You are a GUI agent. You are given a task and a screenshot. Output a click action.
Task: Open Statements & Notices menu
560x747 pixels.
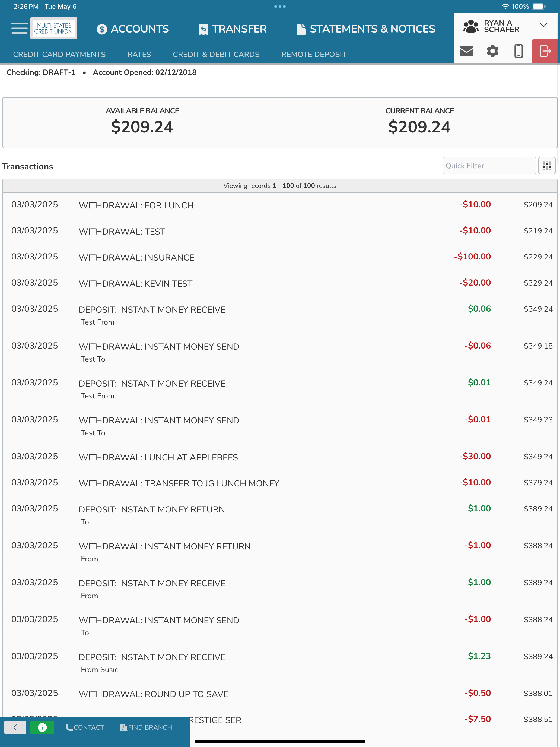pos(366,29)
